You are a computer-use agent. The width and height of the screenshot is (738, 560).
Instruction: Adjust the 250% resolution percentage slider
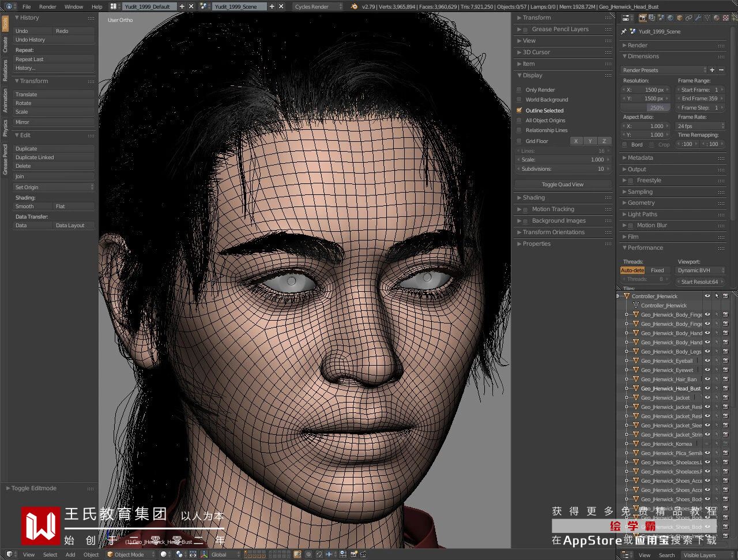pos(646,108)
